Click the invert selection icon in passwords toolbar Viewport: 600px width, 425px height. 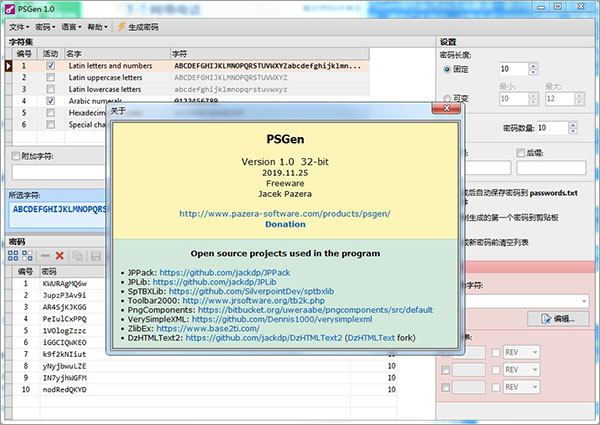[27, 256]
